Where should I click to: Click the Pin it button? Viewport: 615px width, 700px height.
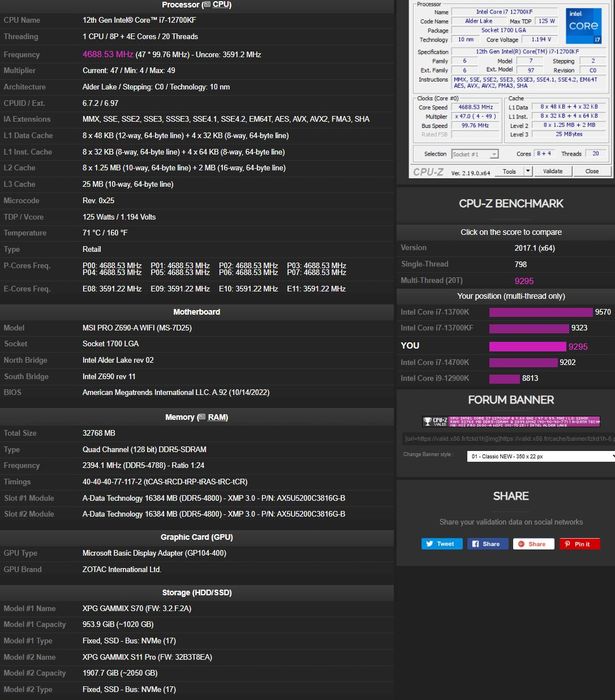coord(580,544)
